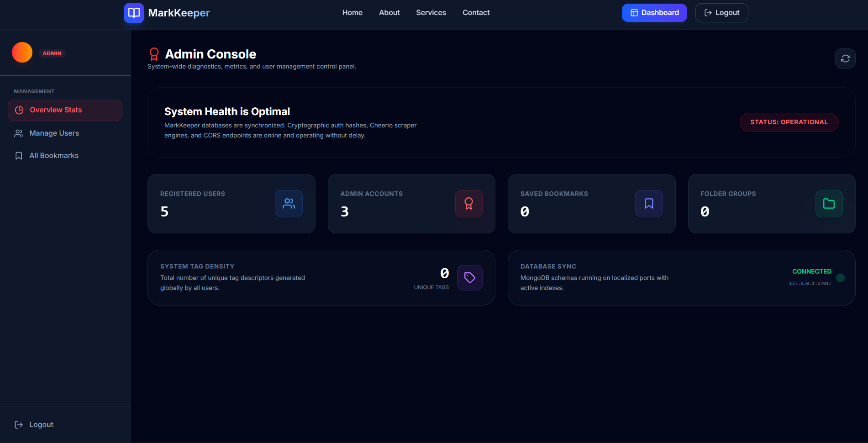The image size is (868, 443).
Task: Click the sidebar Logout arrow icon
Action: tap(19, 425)
